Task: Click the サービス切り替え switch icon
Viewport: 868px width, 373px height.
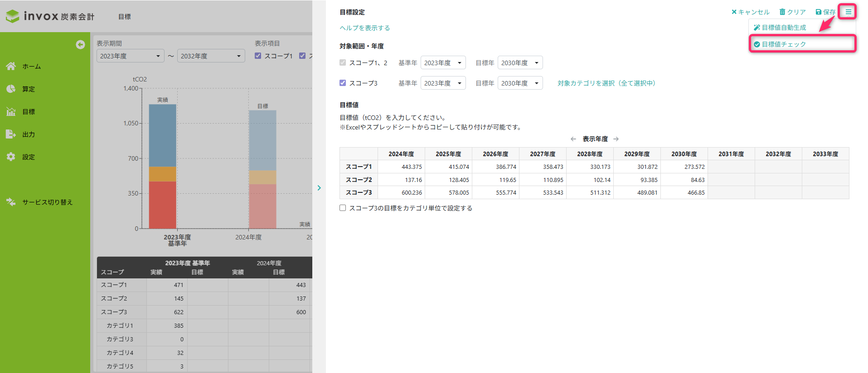Action: 11,202
